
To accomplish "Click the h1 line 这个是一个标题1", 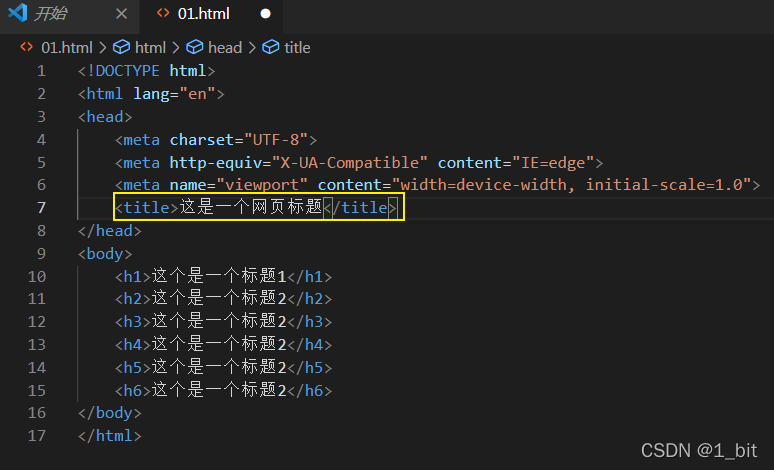I will (x=224, y=276).
